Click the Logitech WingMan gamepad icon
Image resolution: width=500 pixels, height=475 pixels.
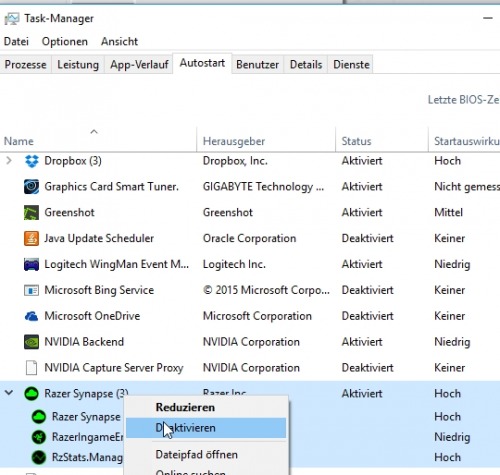(x=31, y=265)
